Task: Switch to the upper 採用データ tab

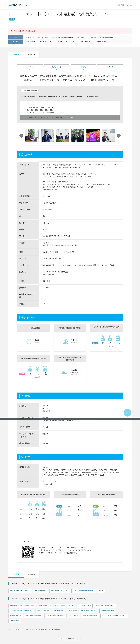Action: pos(32,54)
